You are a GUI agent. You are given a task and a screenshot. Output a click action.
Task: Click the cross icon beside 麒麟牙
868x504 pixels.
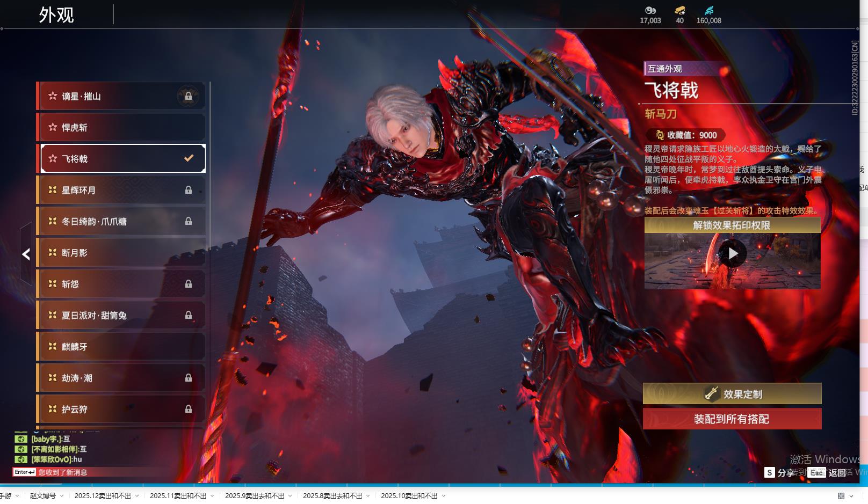[x=53, y=346]
